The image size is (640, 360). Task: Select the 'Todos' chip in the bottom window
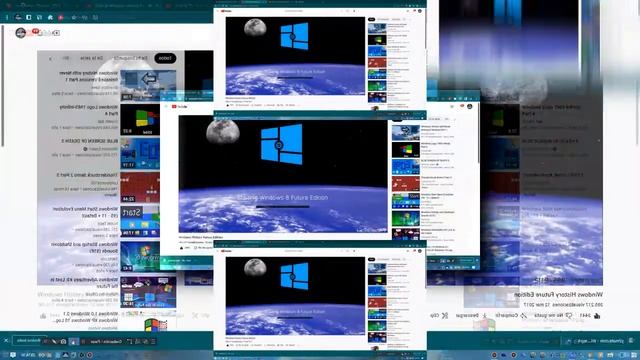point(371,259)
